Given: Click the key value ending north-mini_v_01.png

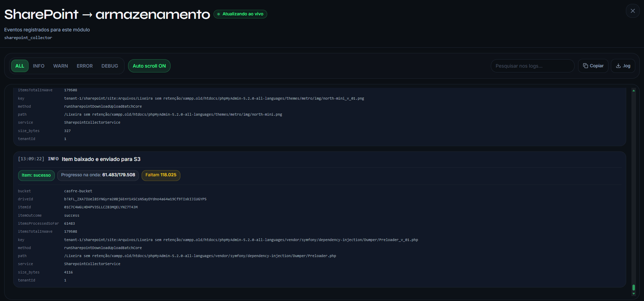Looking at the screenshot, I should coord(214,98).
